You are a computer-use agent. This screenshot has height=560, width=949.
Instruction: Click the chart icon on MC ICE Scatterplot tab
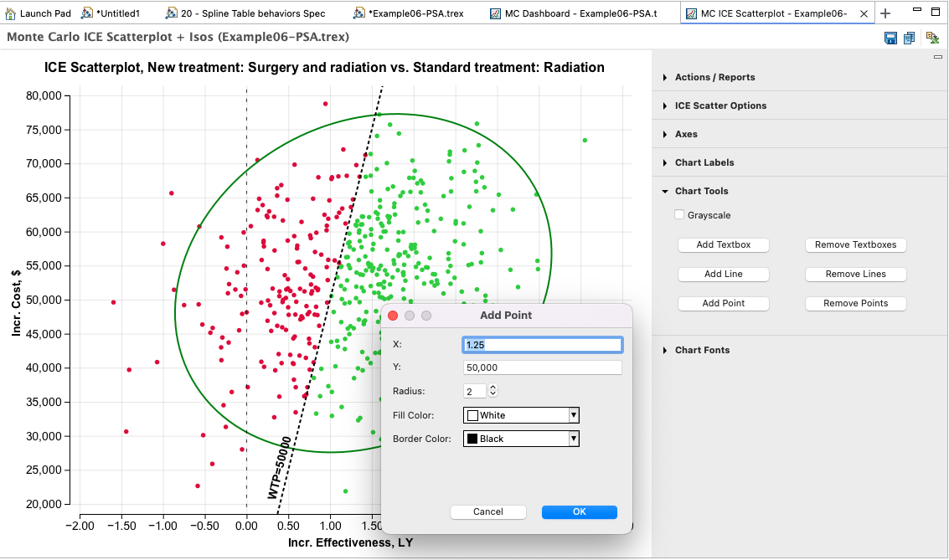[690, 13]
